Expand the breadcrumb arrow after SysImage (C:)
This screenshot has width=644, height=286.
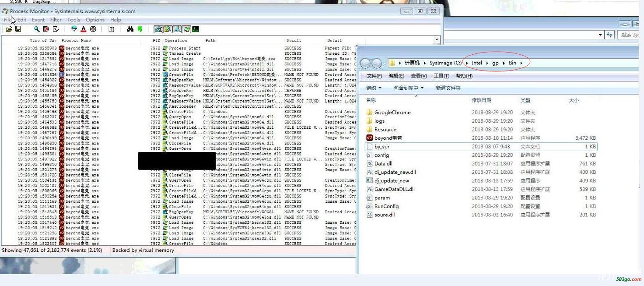pyautogui.click(x=467, y=63)
